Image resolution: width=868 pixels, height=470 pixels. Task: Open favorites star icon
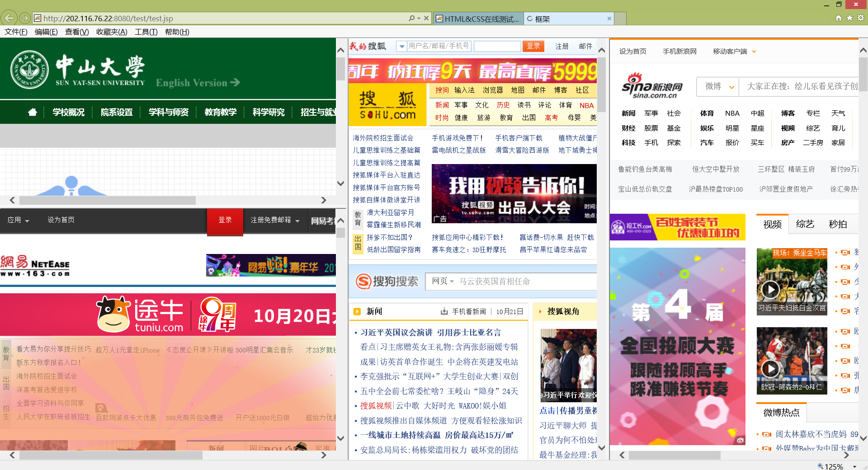(849, 18)
